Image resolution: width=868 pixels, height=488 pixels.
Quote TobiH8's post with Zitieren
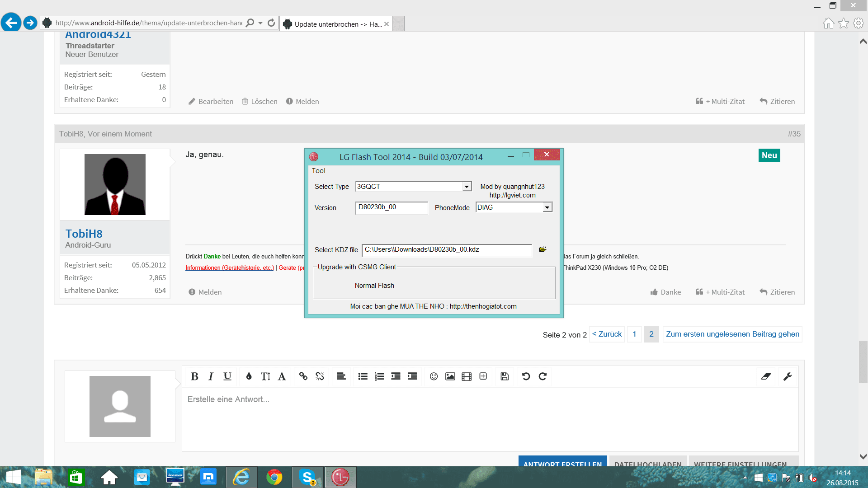pyautogui.click(x=777, y=292)
